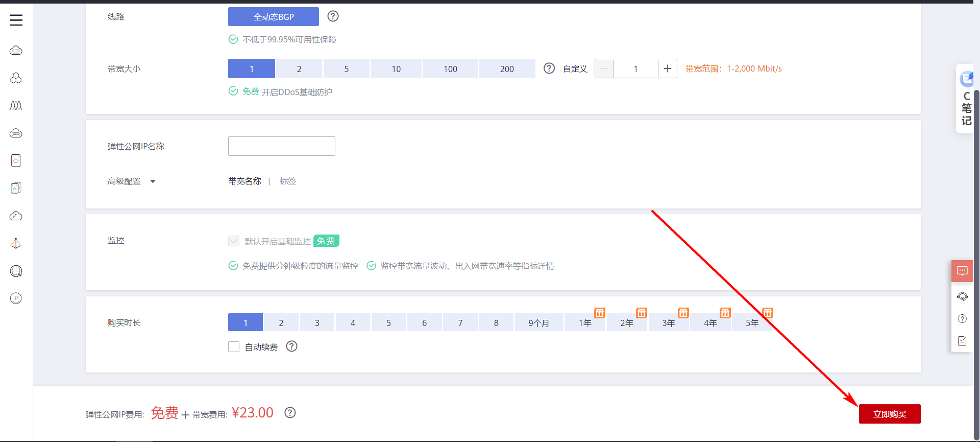Increase custom bandwidth with plus button
The height and width of the screenshot is (442, 980).
point(668,68)
